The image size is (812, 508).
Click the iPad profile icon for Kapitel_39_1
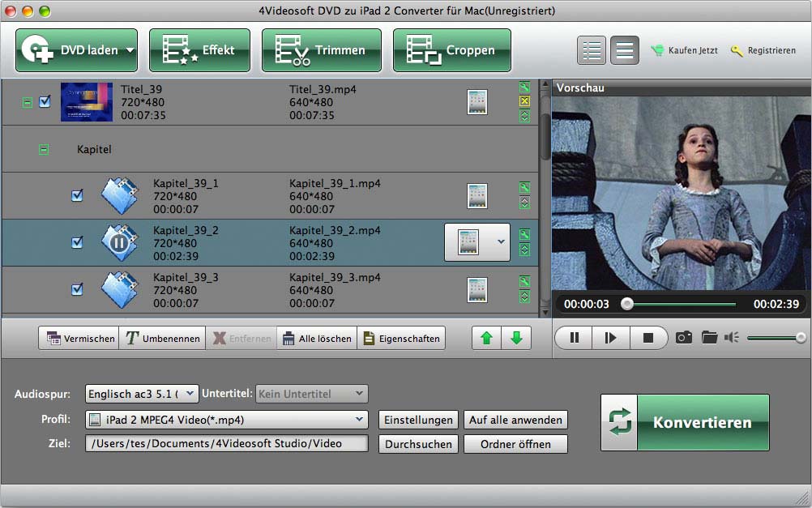coord(477,195)
